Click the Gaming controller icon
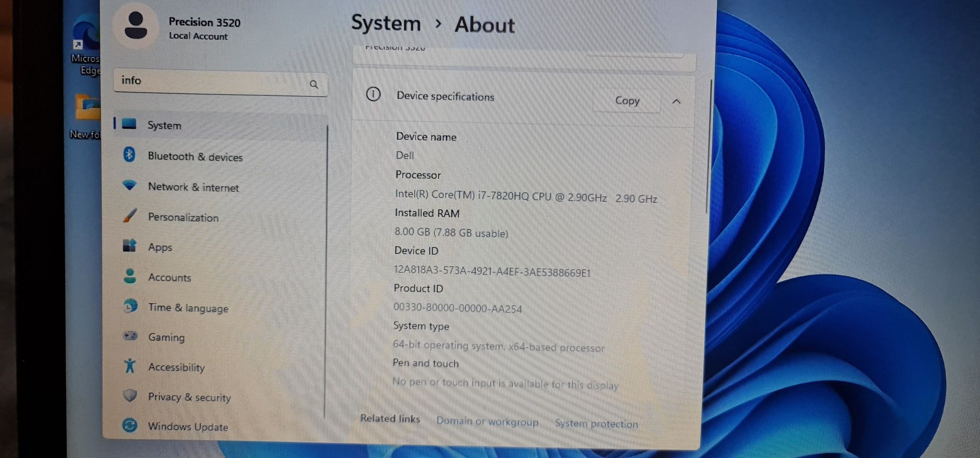The height and width of the screenshot is (458, 980). click(x=130, y=336)
